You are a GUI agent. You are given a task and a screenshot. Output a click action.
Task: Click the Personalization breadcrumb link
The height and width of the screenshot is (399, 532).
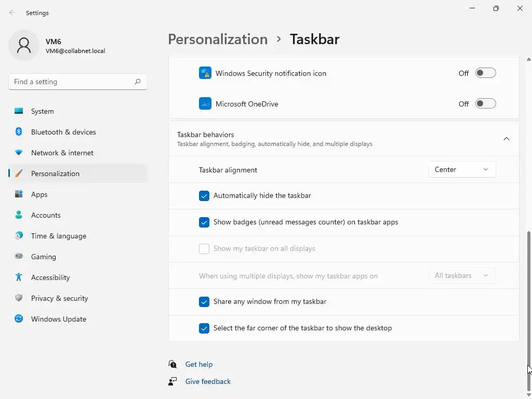click(218, 39)
